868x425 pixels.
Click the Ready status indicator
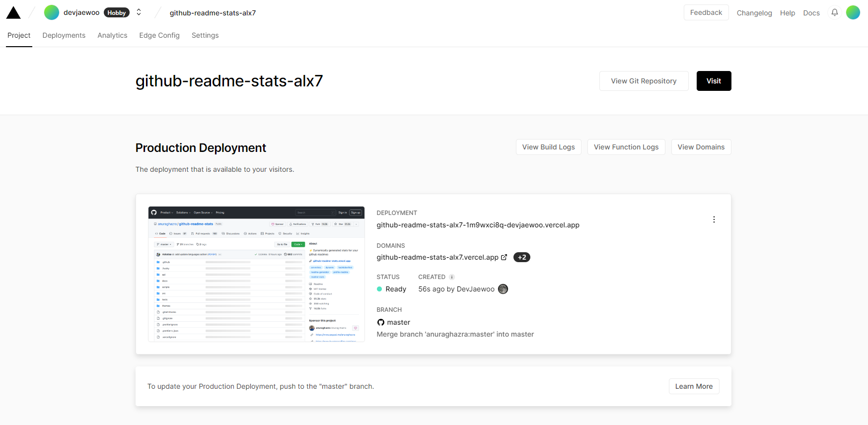tap(391, 289)
